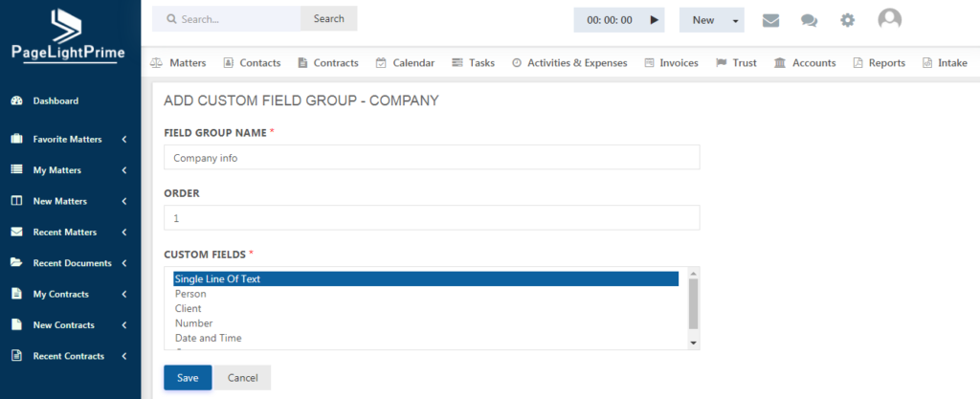Click the Activities & Expenses clock icon
The image size is (980, 399).
[516, 63]
